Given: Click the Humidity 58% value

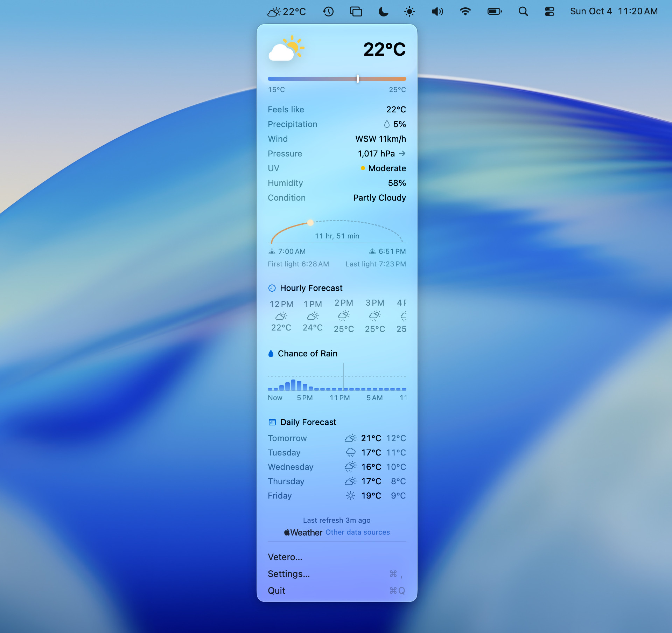Looking at the screenshot, I should (397, 183).
